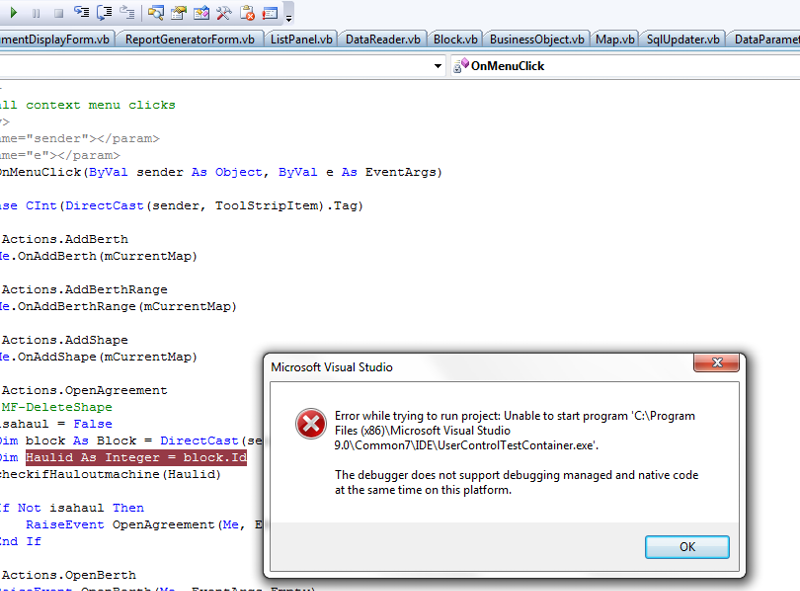
Task: Click the Step Out icon
Action: pyautogui.click(x=125, y=12)
